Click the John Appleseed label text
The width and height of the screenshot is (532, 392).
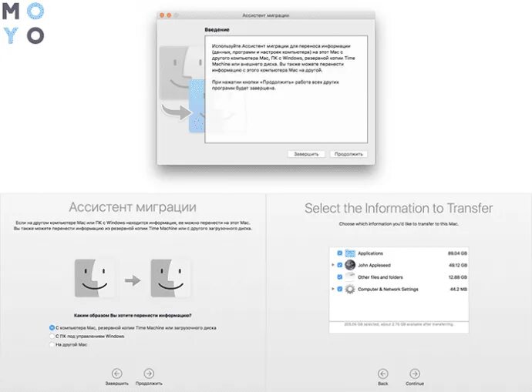374,265
